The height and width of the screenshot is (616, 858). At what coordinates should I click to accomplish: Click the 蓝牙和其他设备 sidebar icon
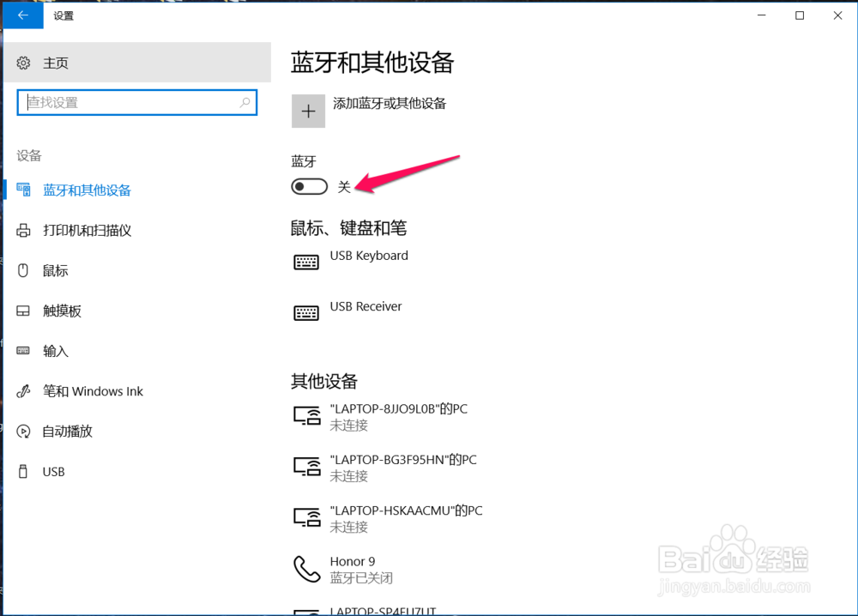click(x=23, y=190)
